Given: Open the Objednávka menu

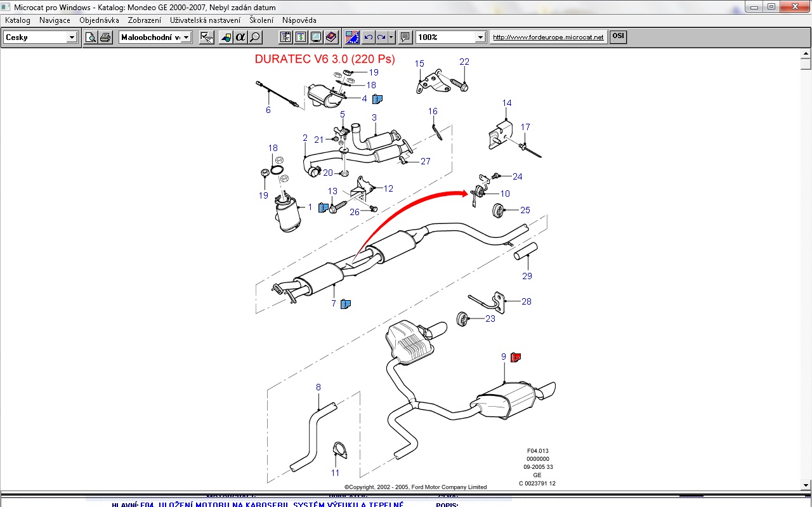Looking at the screenshot, I should click(99, 20).
